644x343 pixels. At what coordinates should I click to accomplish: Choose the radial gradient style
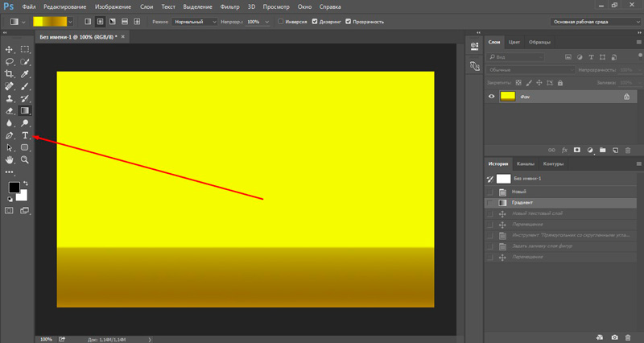pos(100,22)
